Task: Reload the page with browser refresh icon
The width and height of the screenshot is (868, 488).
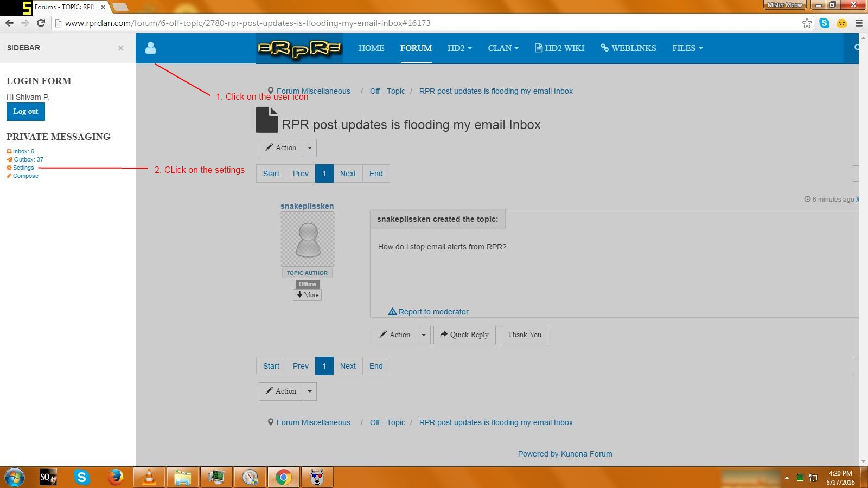Action: click(41, 23)
